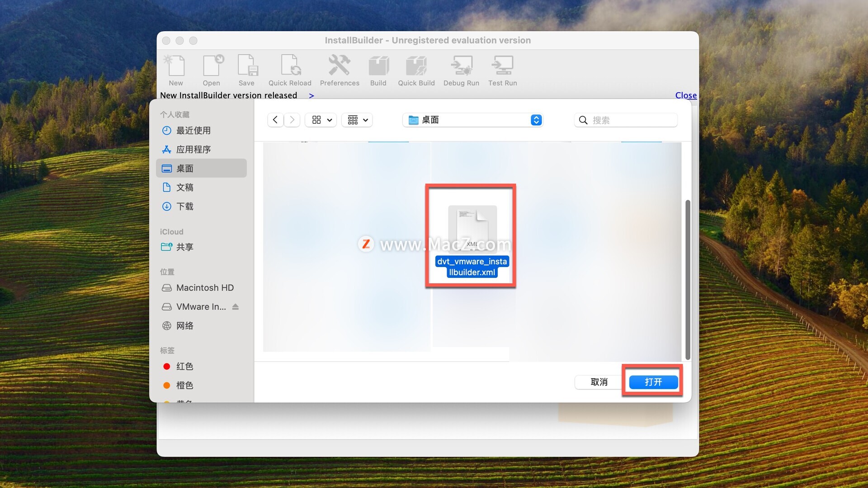Image resolution: width=868 pixels, height=488 pixels.
Task: Eject the VMware In... volume
Action: pyautogui.click(x=236, y=307)
